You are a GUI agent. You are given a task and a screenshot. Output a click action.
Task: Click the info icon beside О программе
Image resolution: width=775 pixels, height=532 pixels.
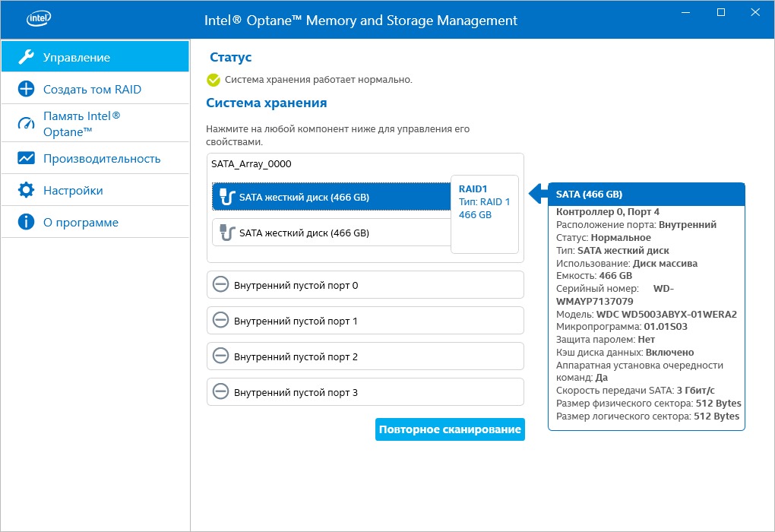tap(26, 222)
